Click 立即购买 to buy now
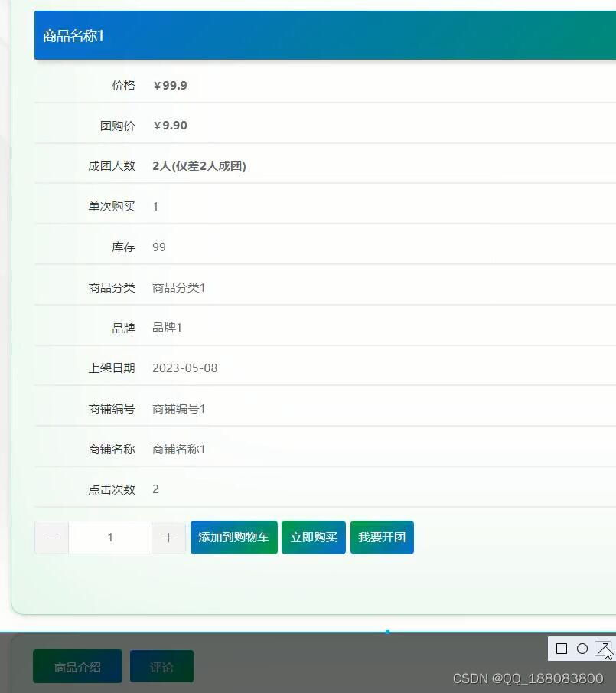 313,537
